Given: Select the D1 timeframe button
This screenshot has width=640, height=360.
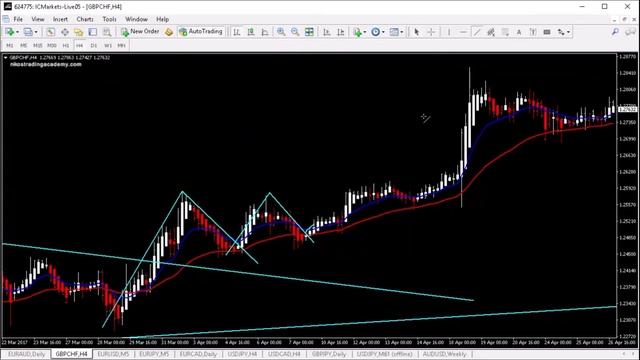Looking at the screenshot, I should click(x=94, y=45).
